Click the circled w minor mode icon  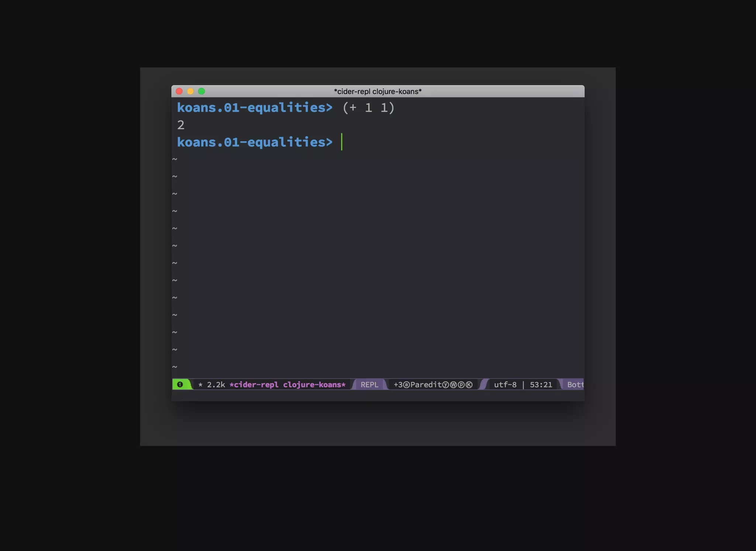pos(453,385)
